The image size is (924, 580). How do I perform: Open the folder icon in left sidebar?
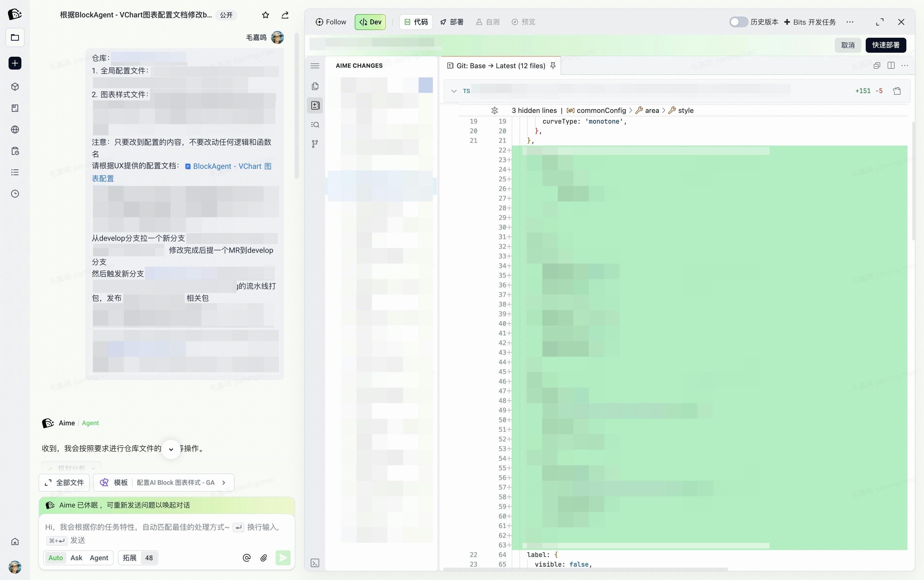[15, 38]
